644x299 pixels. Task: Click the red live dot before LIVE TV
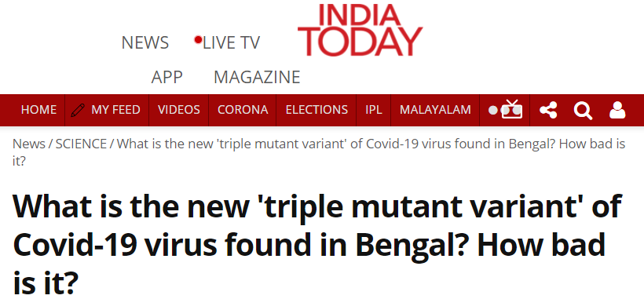click(198, 40)
